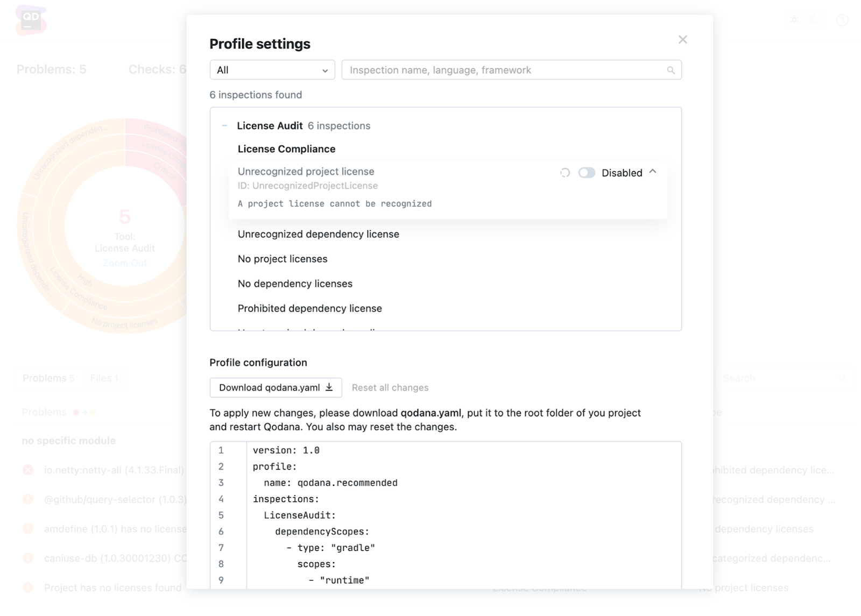Open the Problems tab in background
This screenshot has height=616, width=861.
click(x=48, y=378)
